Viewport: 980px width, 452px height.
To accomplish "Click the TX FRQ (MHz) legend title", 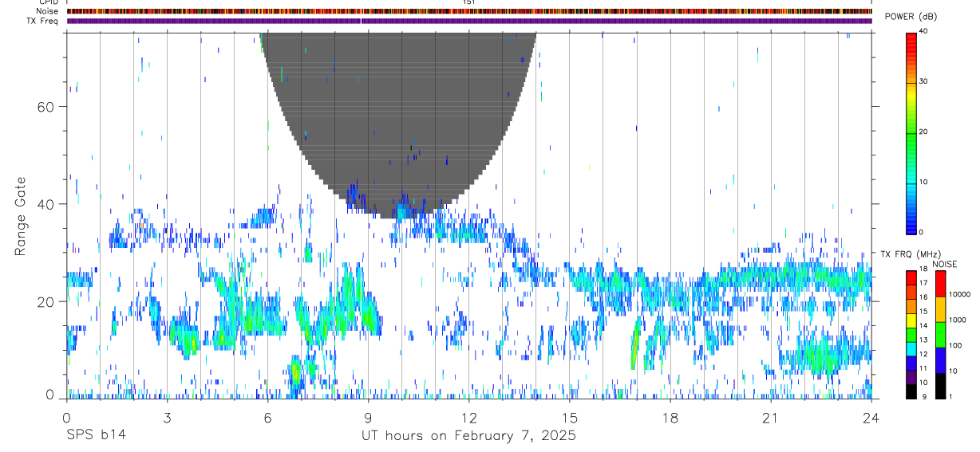I will click(x=911, y=254).
